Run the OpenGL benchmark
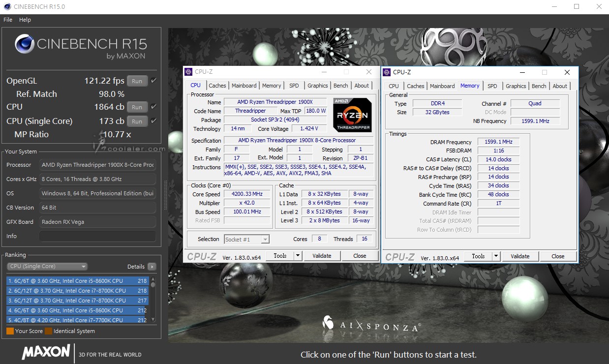609x364 pixels. tap(137, 81)
